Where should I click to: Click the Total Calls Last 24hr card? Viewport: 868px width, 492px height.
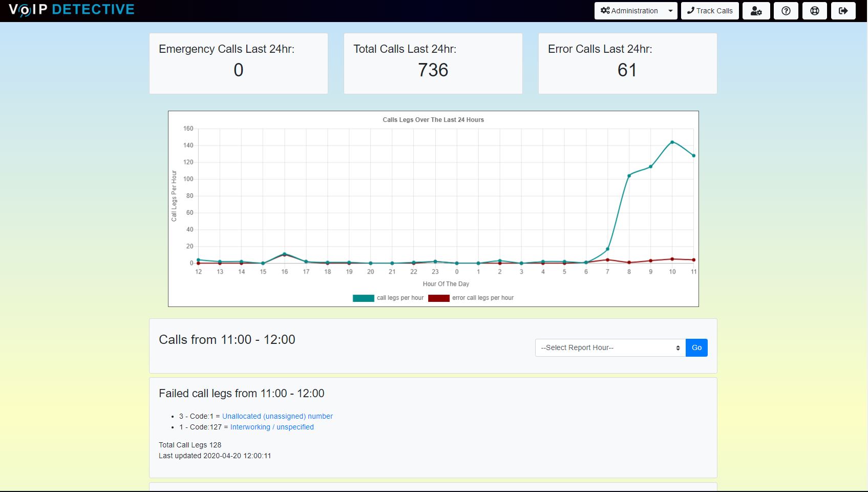(433, 64)
